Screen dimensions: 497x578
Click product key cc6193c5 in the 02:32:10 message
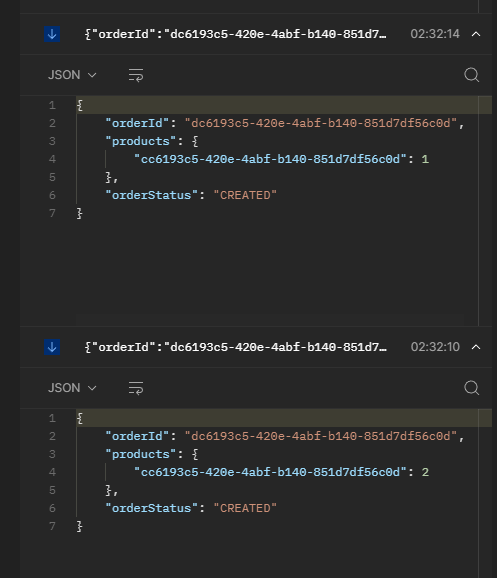pos(270,472)
